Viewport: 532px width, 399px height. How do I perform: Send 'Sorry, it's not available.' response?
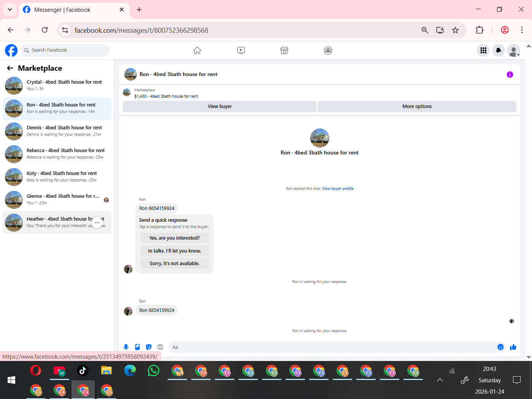pos(175,264)
